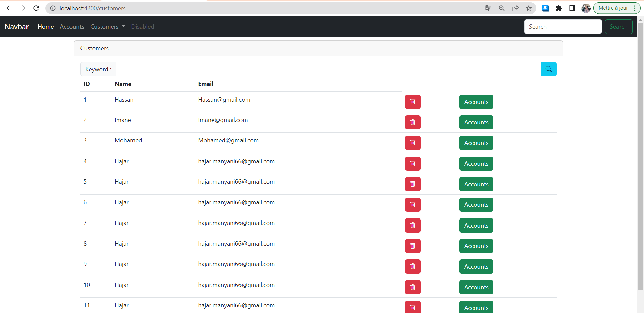Click the Skype icon near the address bar
Image resolution: width=644 pixels, height=313 pixels.
pos(545,8)
